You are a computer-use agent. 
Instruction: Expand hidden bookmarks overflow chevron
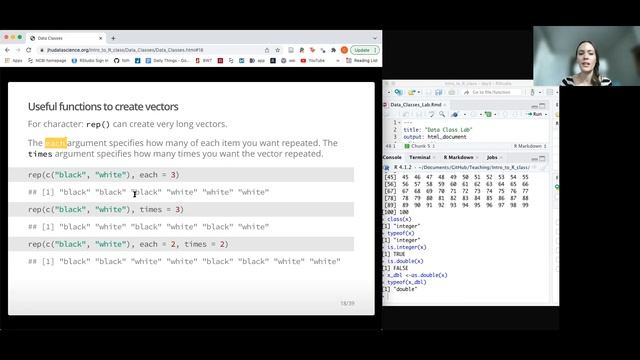pyautogui.click(x=338, y=60)
